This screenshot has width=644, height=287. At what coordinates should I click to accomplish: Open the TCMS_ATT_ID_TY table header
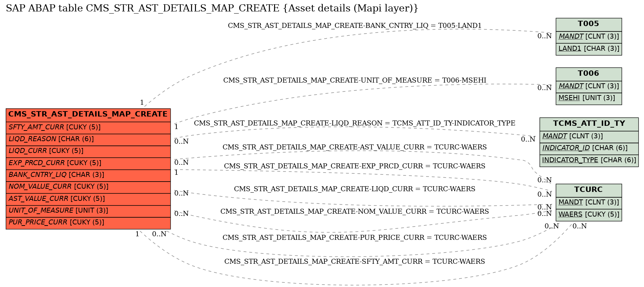pyautogui.click(x=589, y=124)
